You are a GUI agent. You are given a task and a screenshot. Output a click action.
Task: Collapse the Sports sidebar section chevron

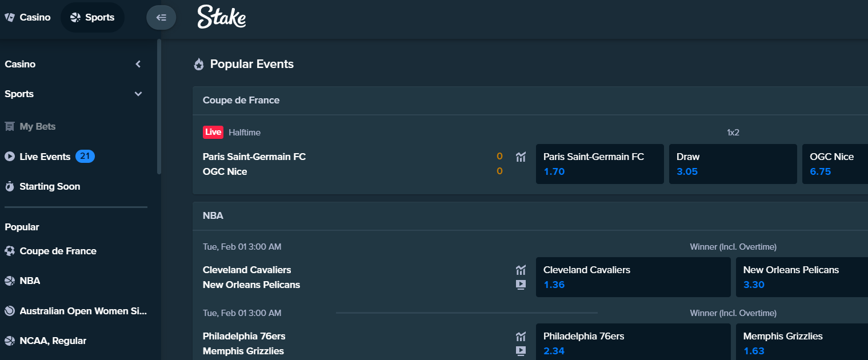138,94
